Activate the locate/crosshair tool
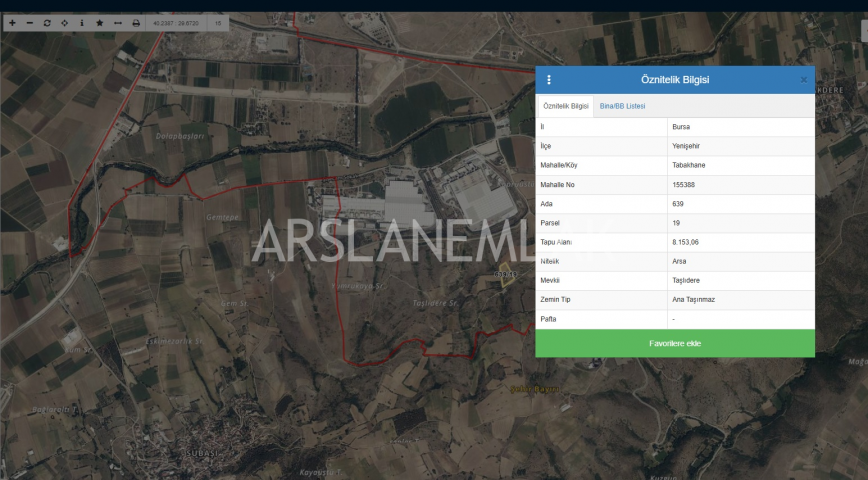868x480 pixels. tap(65, 22)
